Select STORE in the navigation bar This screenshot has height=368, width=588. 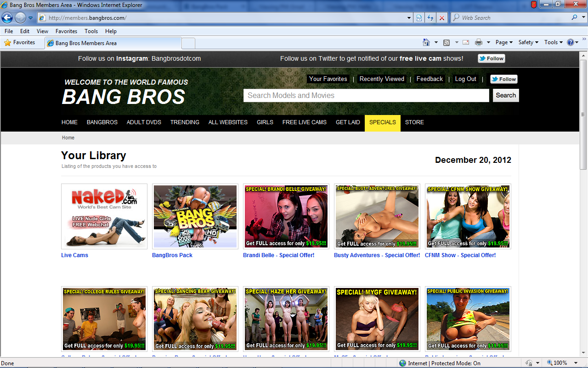click(x=414, y=122)
